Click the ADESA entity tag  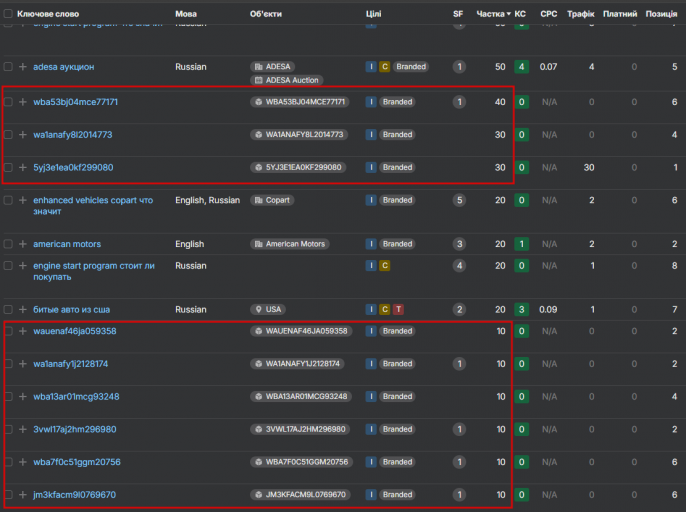[x=273, y=67]
